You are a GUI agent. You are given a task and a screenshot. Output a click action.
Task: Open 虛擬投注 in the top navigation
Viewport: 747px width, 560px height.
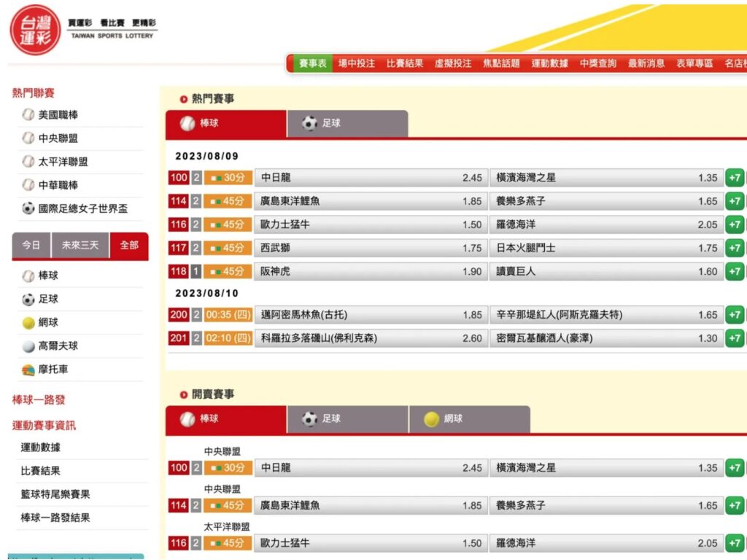[x=453, y=63]
